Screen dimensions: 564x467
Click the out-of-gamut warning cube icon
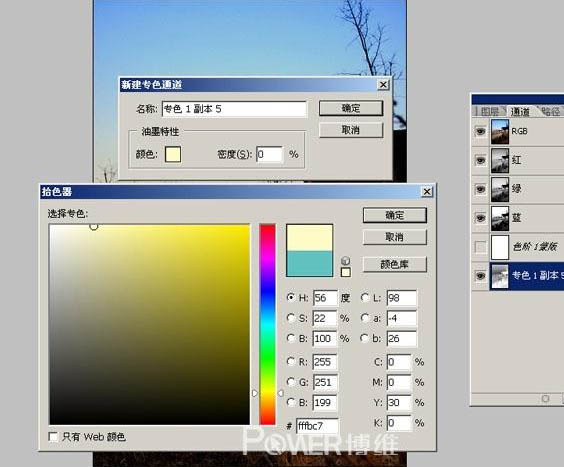(x=345, y=260)
